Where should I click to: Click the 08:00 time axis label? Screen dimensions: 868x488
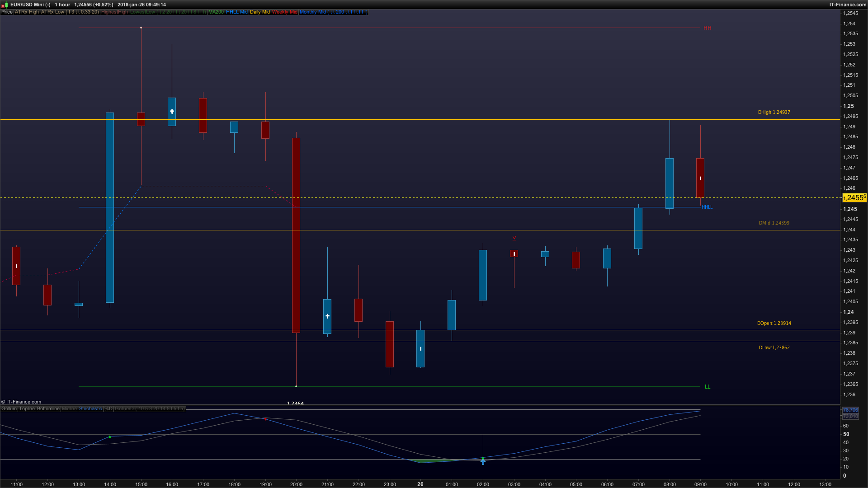(670, 484)
